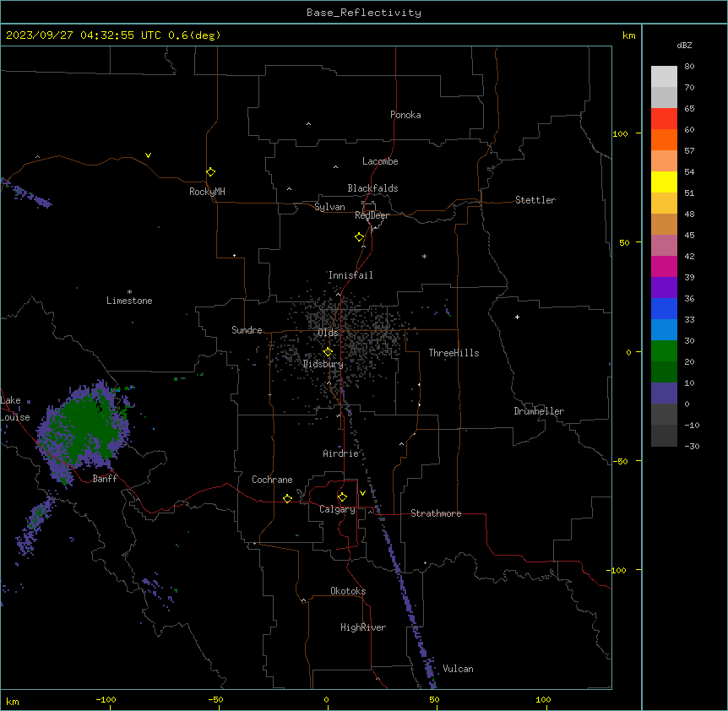Screen dimensions: 728x711
Task: Click the Ponoka city label
Action: pyautogui.click(x=405, y=115)
